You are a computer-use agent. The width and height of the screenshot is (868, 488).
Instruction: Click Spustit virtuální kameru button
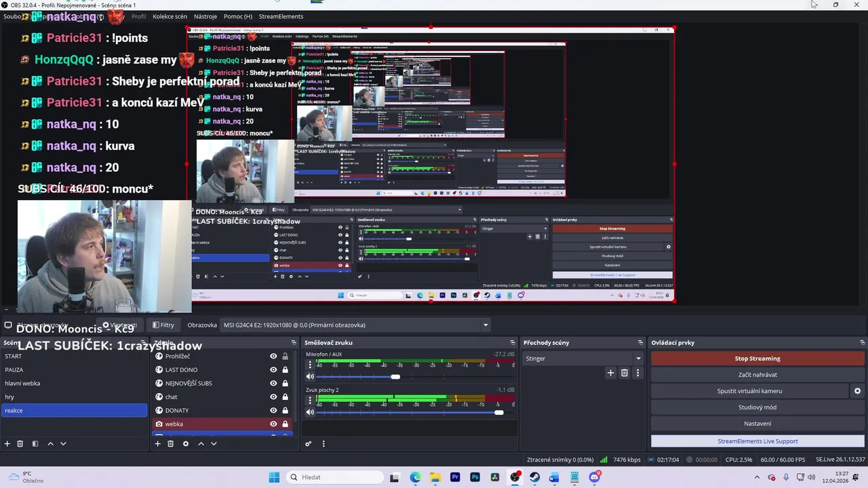tap(749, 391)
